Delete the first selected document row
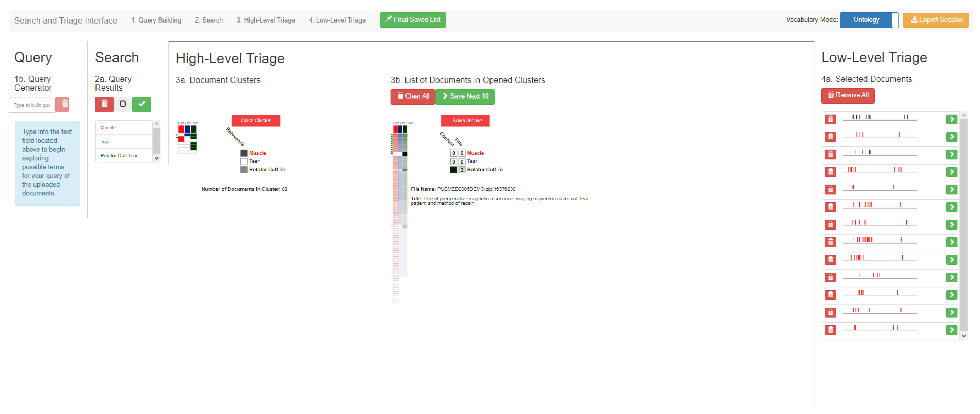This screenshot has width=980, height=414. click(x=831, y=119)
